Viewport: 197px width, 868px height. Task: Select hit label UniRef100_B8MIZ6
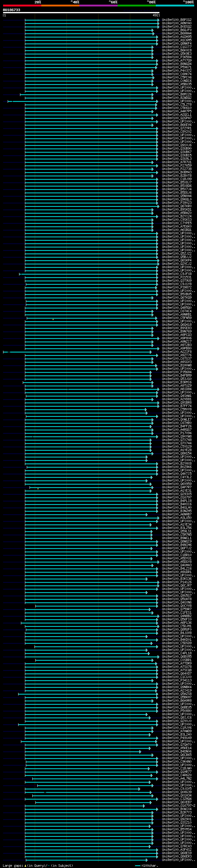point(177,94)
